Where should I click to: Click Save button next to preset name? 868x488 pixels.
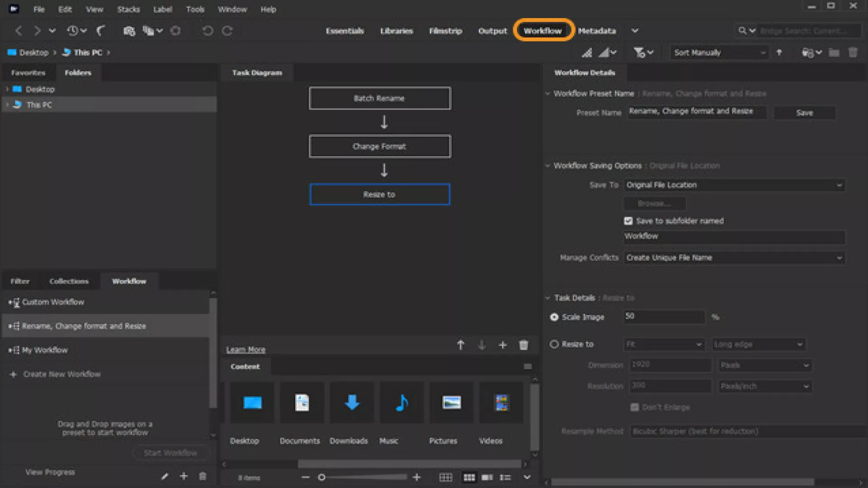(804, 113)
